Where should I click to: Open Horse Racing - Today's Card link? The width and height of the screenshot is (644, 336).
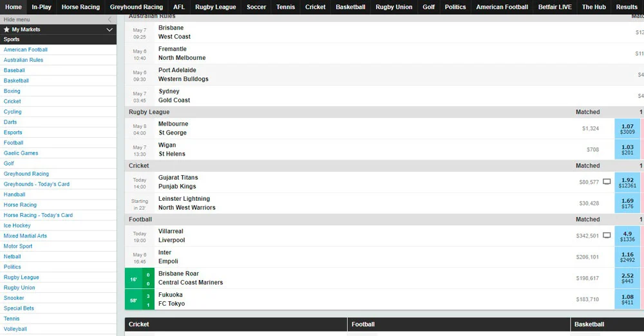click(38, 215)
